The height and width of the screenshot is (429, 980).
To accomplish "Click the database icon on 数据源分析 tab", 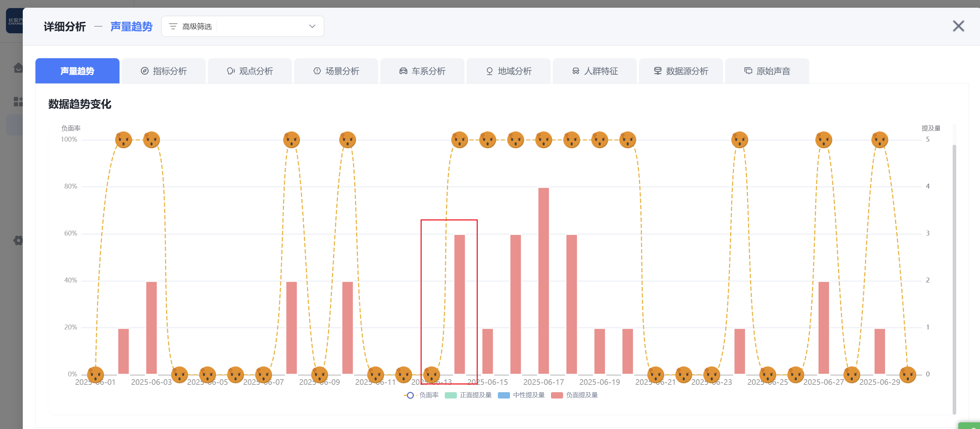I will click(658, 71).
